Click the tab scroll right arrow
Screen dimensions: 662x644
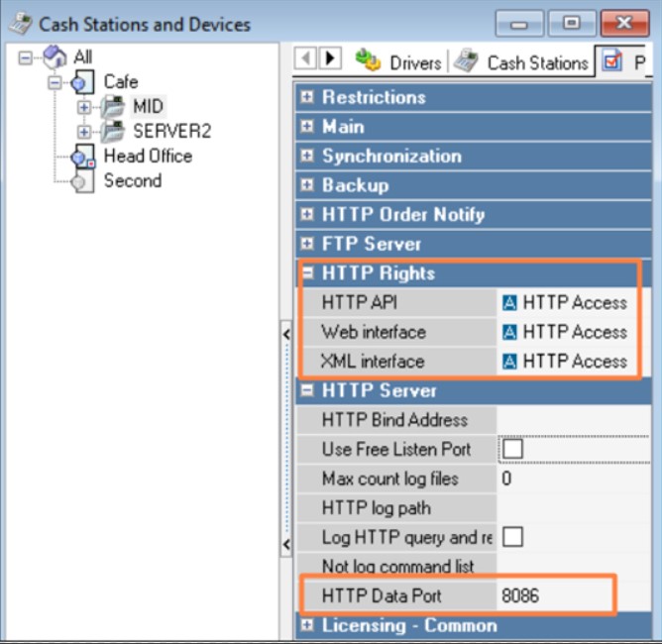click(x=331, y=57)
